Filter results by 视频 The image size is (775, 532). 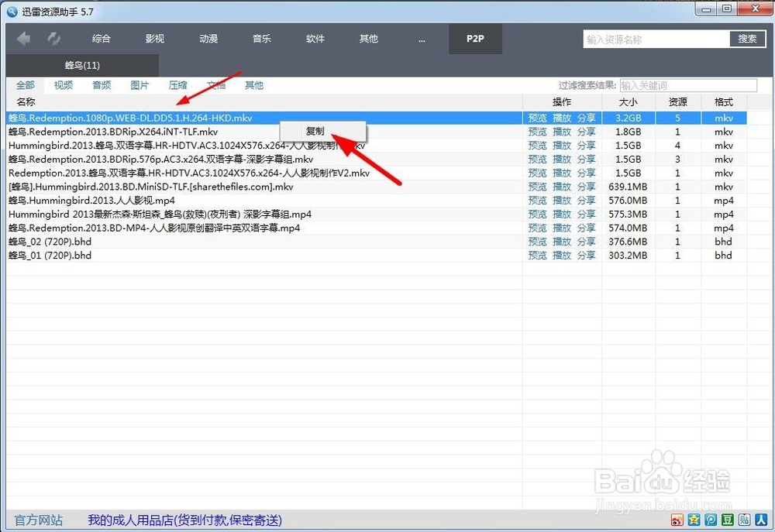tap(64, 85)
